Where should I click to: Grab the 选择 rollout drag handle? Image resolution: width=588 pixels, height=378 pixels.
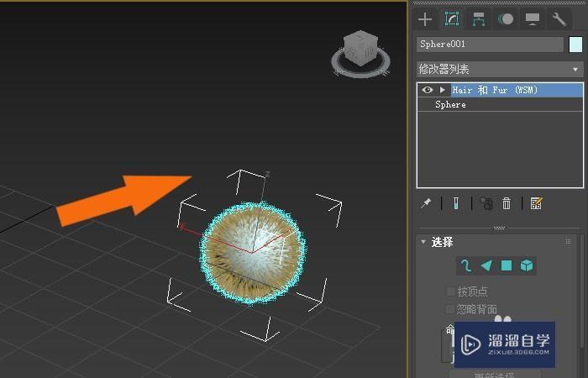pos(568,242)
